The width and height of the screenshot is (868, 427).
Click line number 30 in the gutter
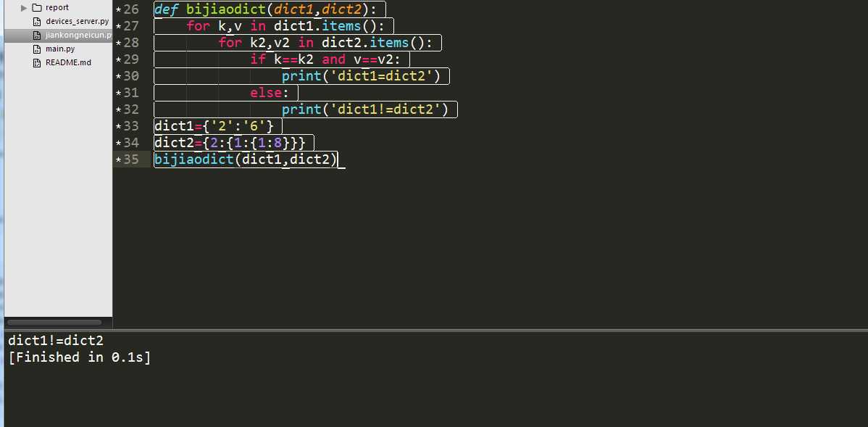tap(131, 76)
